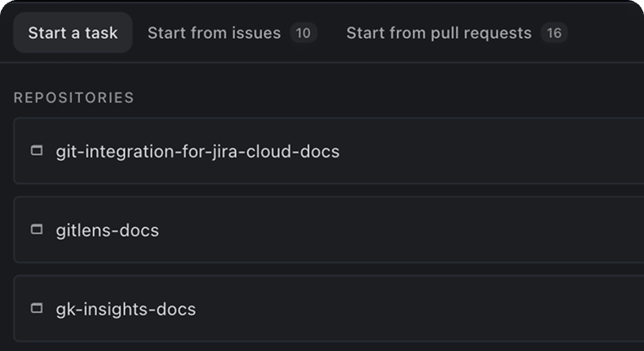644x351 pixels.
Task: Open the gk-insights-docs repository name
Action: click(x=126, y=309)
